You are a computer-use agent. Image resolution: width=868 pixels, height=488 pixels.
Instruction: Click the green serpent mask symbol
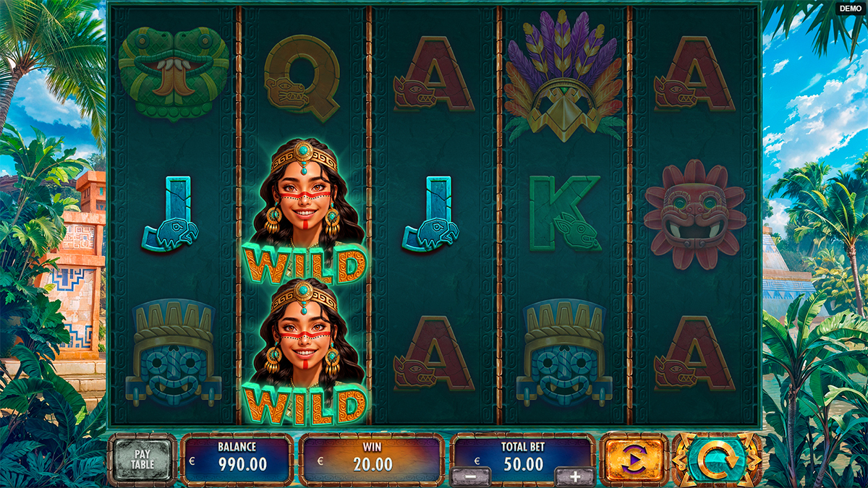(x=174, y=73)
